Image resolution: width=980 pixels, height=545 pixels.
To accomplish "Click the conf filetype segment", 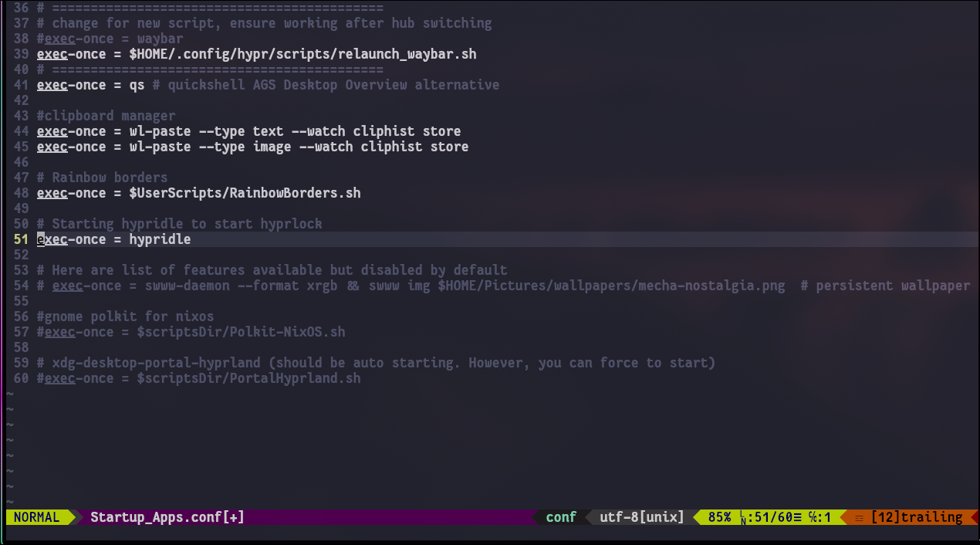I will (x=561, y=517).
